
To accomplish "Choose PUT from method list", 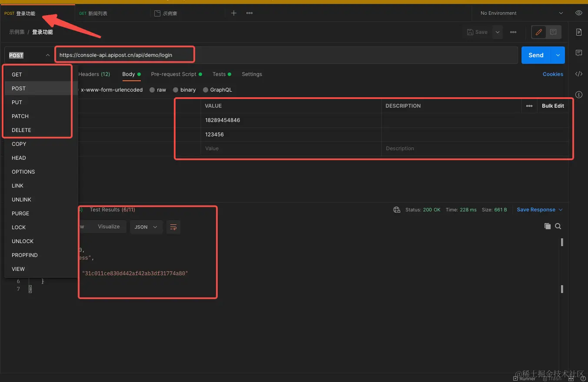I will pyautogui.click(x=41, y=102).
